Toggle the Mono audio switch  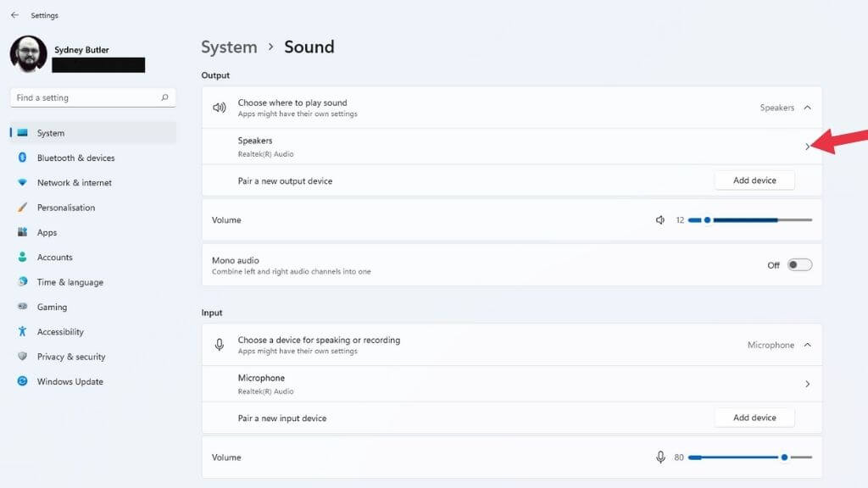[x=799, y=265]
